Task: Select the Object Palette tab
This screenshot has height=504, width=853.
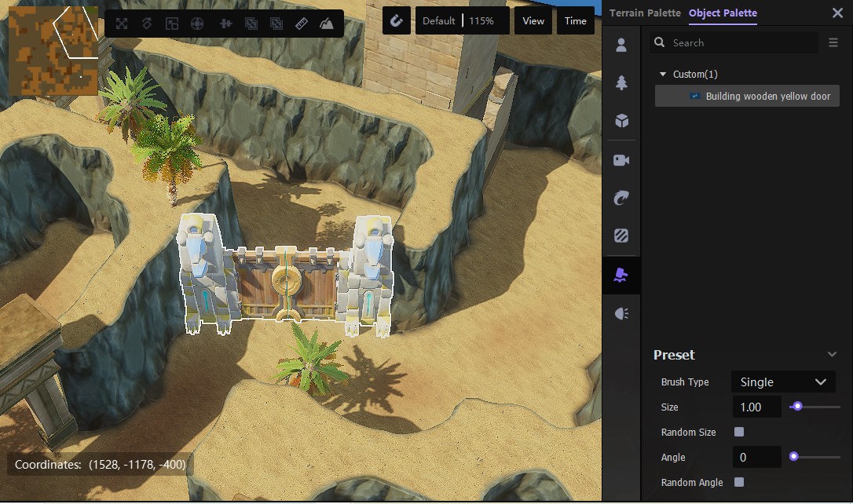Action: pyautogui.click(x=723, y=13)
